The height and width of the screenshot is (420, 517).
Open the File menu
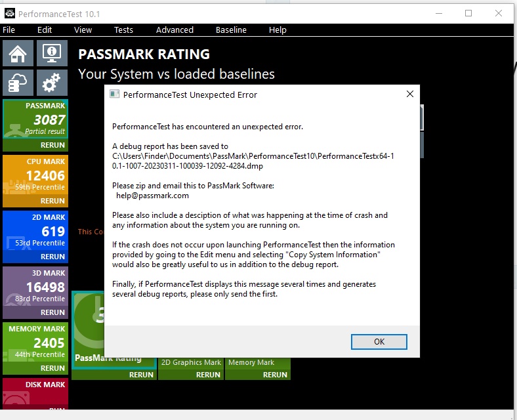(9, 30)
